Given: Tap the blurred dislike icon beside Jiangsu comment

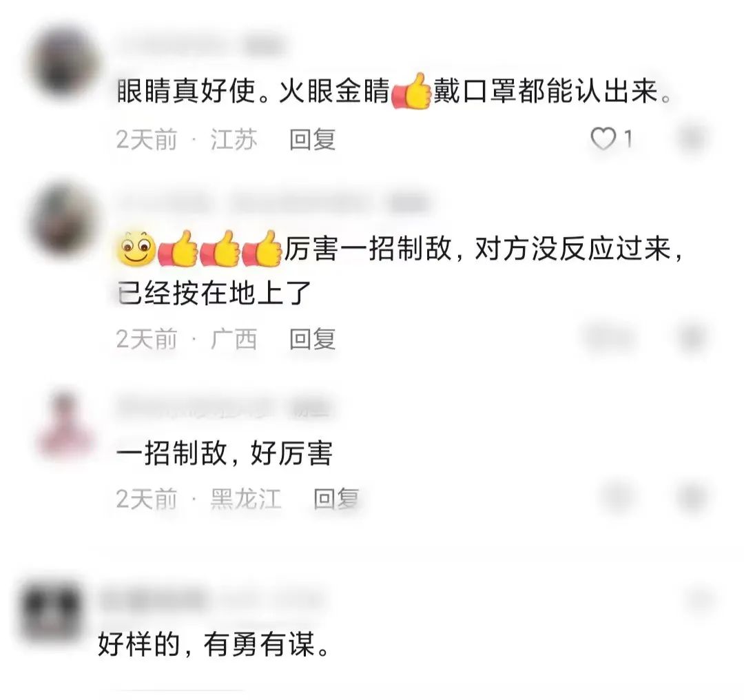Looking at the screenshot, I should [x=693, y=139].
